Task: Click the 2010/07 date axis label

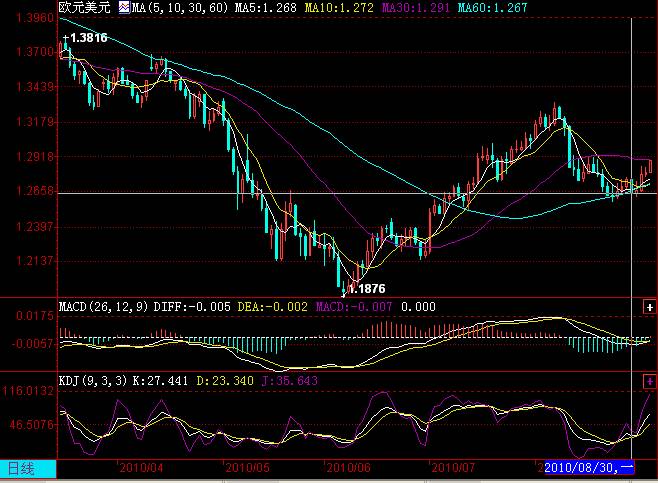Action: tap(453, 467)
